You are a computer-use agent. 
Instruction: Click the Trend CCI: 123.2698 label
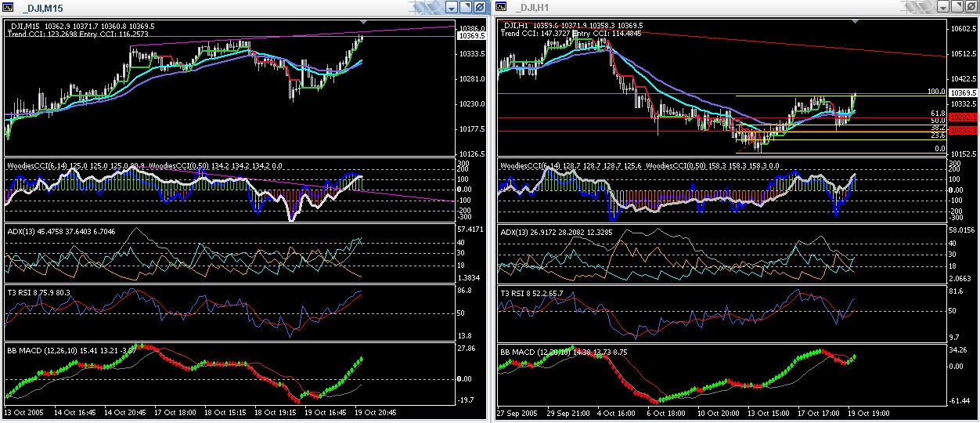coord(42,35)
